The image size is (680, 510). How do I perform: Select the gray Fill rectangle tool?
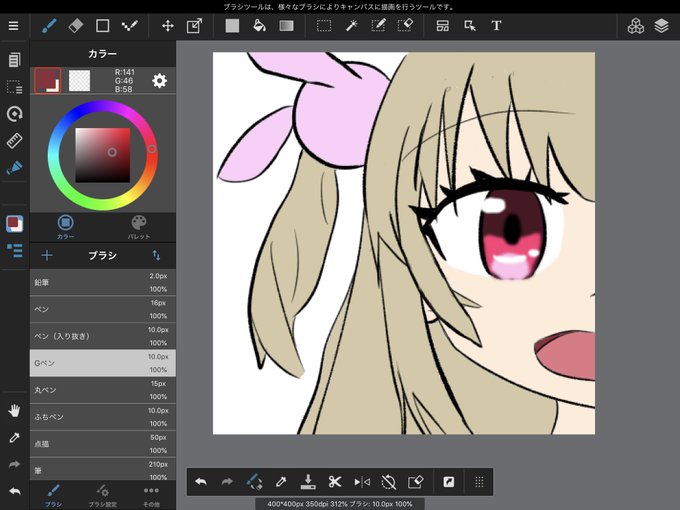232,26
